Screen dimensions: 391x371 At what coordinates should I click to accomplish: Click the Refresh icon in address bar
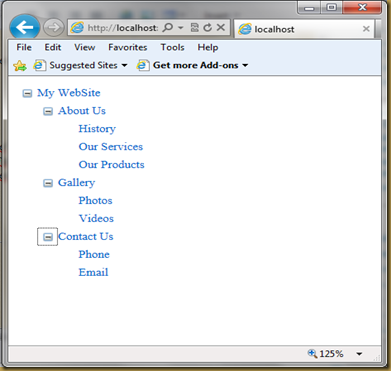pyautogui.click(x=207, y=28)
